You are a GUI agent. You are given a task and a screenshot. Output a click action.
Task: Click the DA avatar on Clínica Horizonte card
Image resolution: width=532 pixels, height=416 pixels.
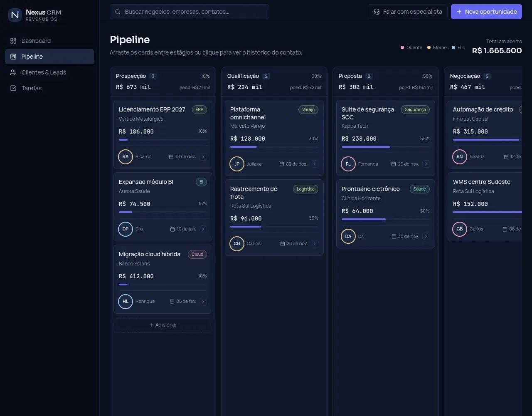click(348, 236)
